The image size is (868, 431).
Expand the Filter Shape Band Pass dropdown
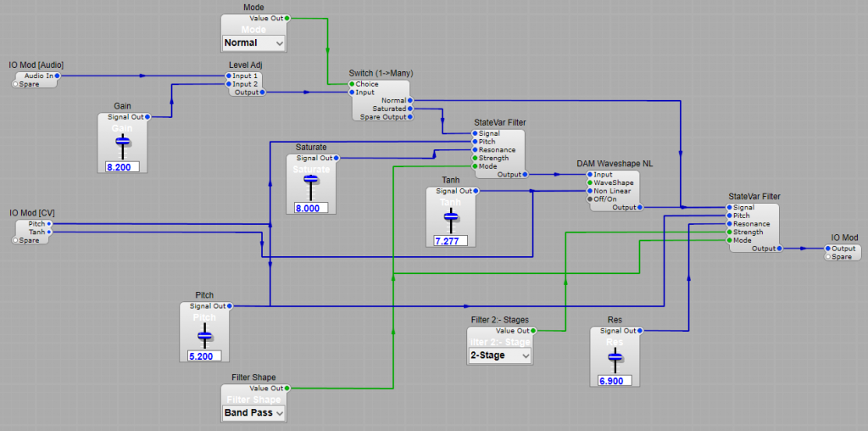(x=253, y=413)
